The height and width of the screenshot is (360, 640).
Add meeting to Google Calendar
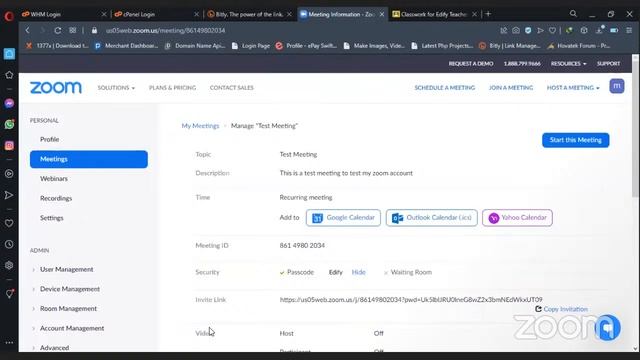pyautogui.click(x=343, y=218)
